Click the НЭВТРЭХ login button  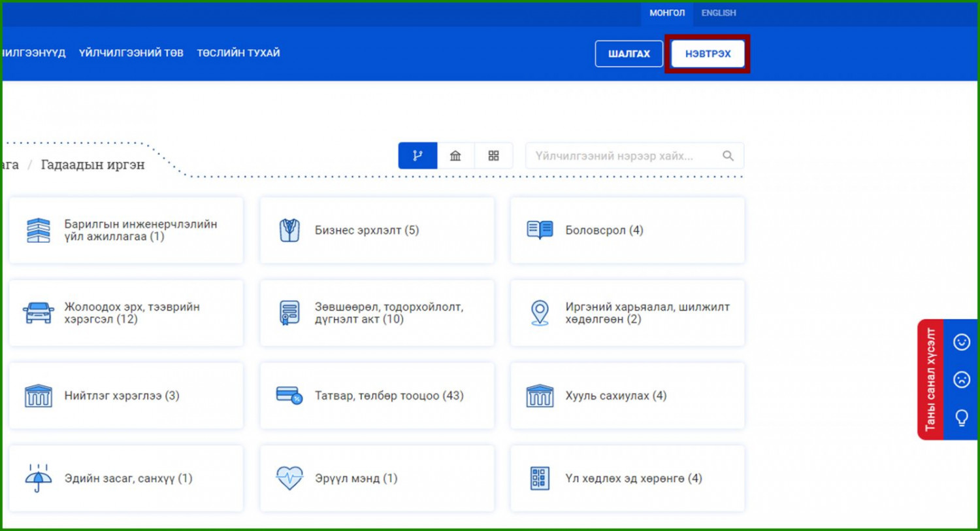point(708,54)
